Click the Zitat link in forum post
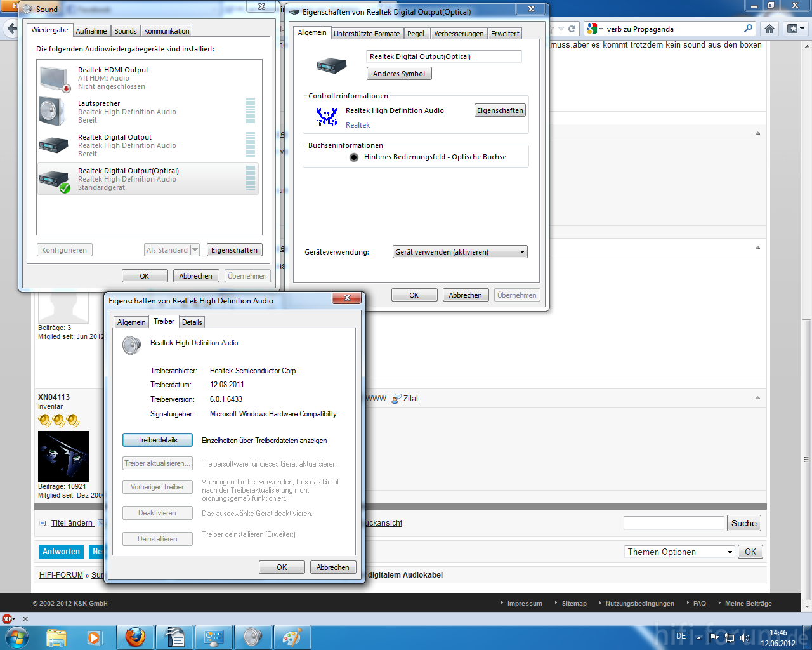Screen dimensions: 812x650 tap(410, 399)
